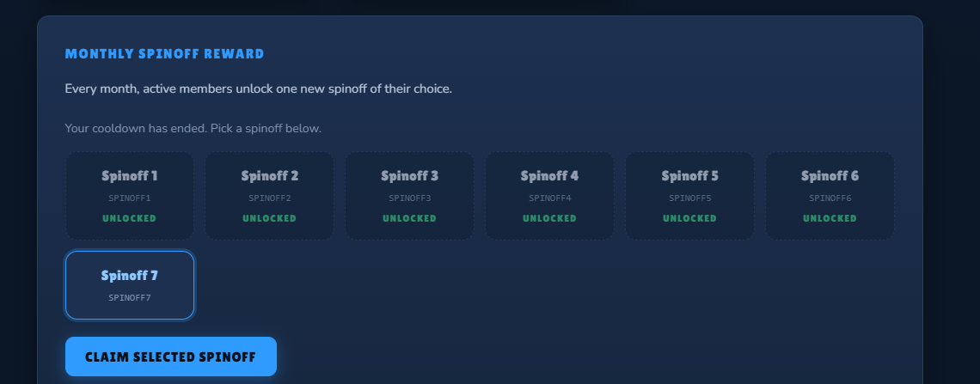Click UNLOCKED label on Spinoff 6
Screen dimensions: 980x384
pos(830,218)
